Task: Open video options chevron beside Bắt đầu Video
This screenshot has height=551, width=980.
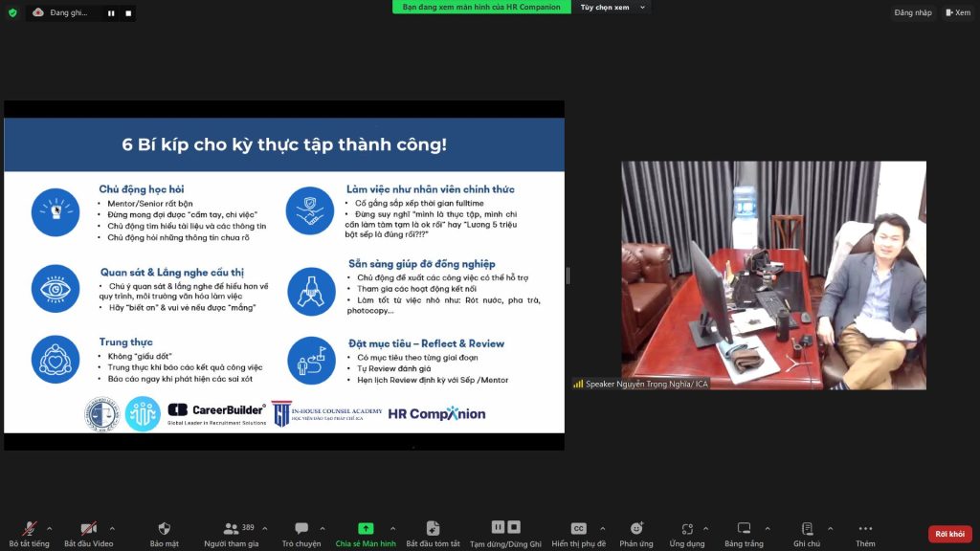Action: click(x=112, y=528)
